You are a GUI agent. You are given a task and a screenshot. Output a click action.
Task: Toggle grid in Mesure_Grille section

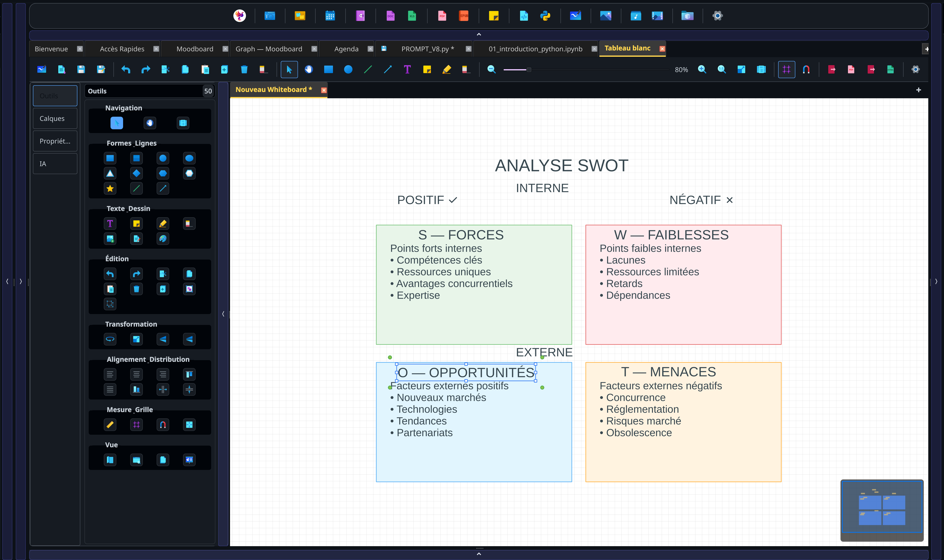136,424
